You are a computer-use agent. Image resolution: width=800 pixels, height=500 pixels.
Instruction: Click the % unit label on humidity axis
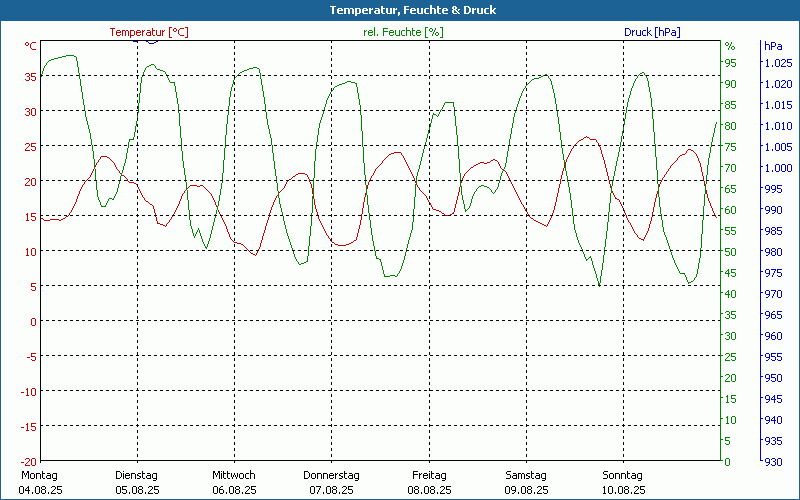[730, 46]
